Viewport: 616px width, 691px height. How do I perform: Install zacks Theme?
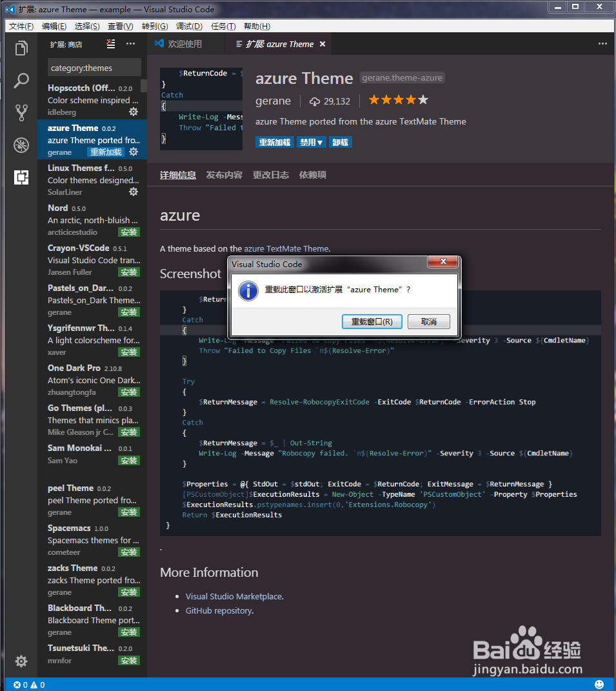click(129, 592)
